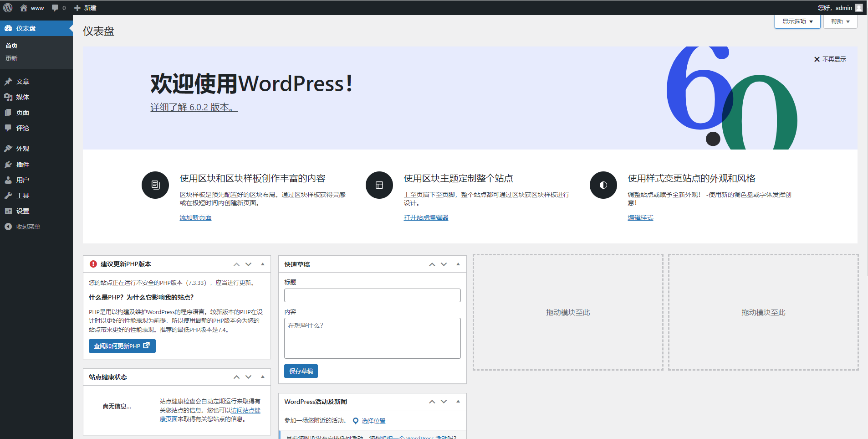Open comments bubble in admin bar

pyautogui.click(x=55, y=8)
